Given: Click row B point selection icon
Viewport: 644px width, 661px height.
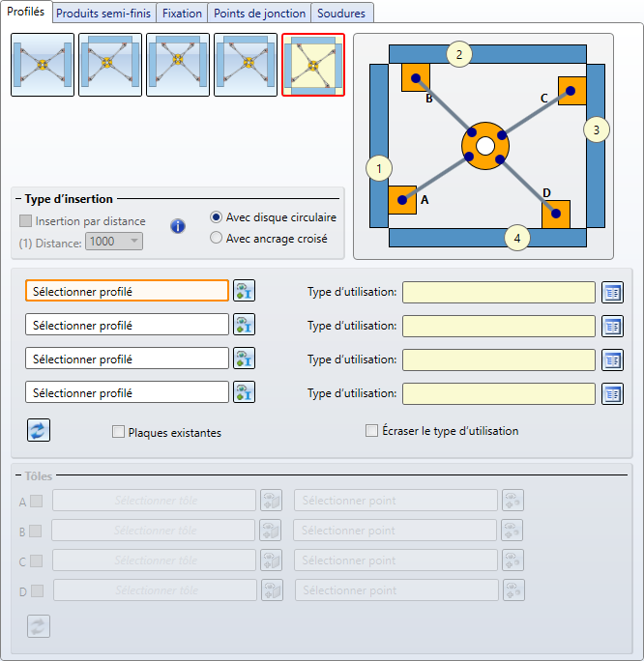Looking at the screenshot, I should tap(512, 530).
